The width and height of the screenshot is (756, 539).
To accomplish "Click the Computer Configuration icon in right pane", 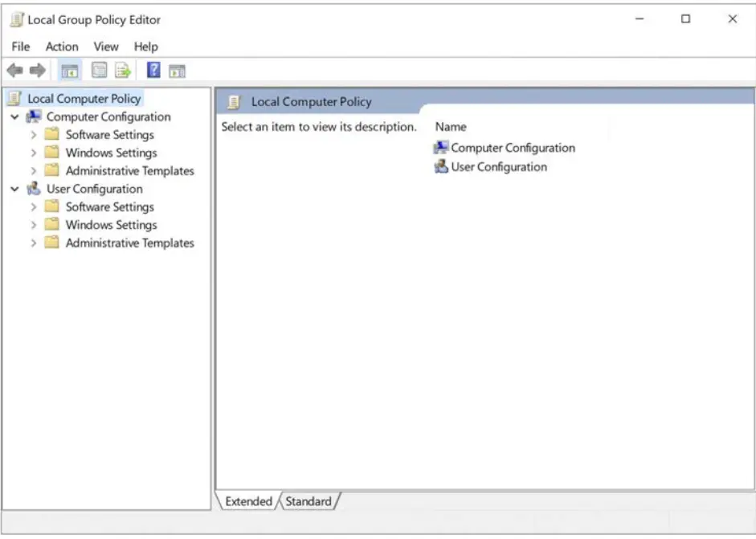I will (x=441, y=148).
